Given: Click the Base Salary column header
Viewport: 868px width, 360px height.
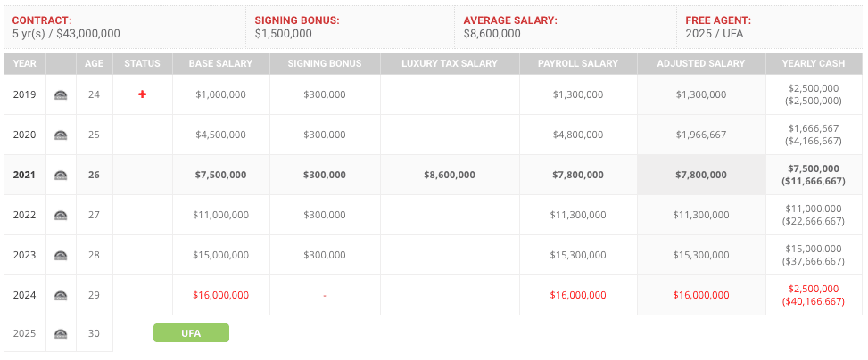Looking at the screenshot, I should 220,63.
